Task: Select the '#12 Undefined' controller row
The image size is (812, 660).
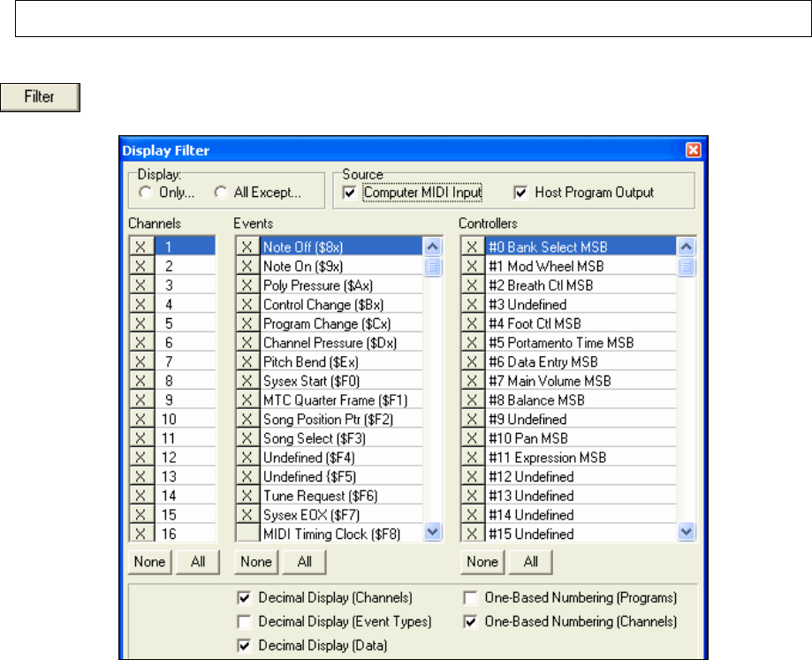Action: tap(581, 476)
